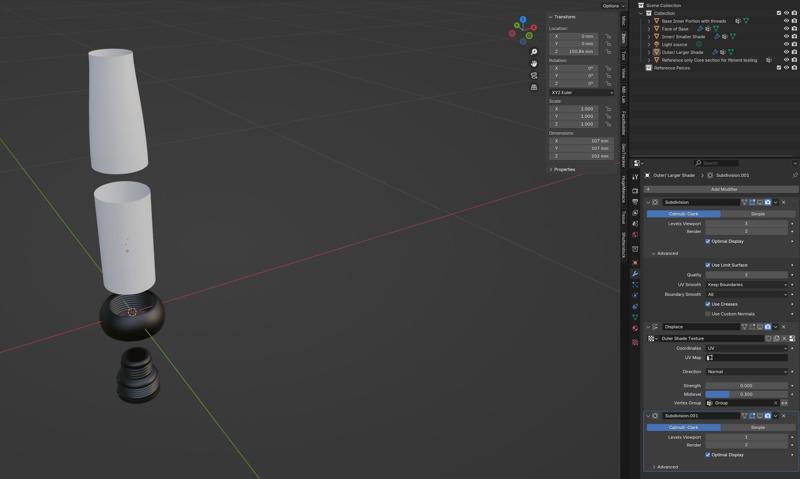Open texture settings icon after Outer Shade Texture
The width and height of the screenshot is (800, 479).
(x=792, y=338)
